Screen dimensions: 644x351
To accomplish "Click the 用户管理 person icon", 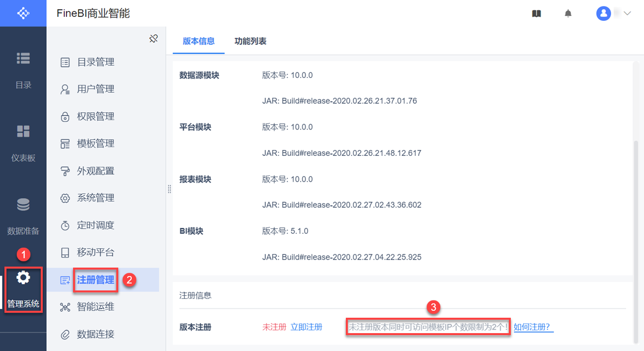I will [65, 89].
